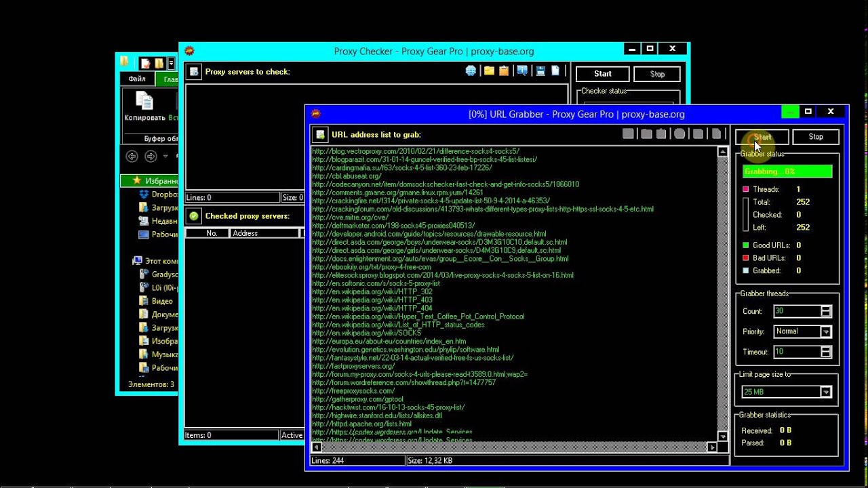Click the gatherproxy.com/gptool URL line
The image size is (868, 488).
click(x=357, y=399)
